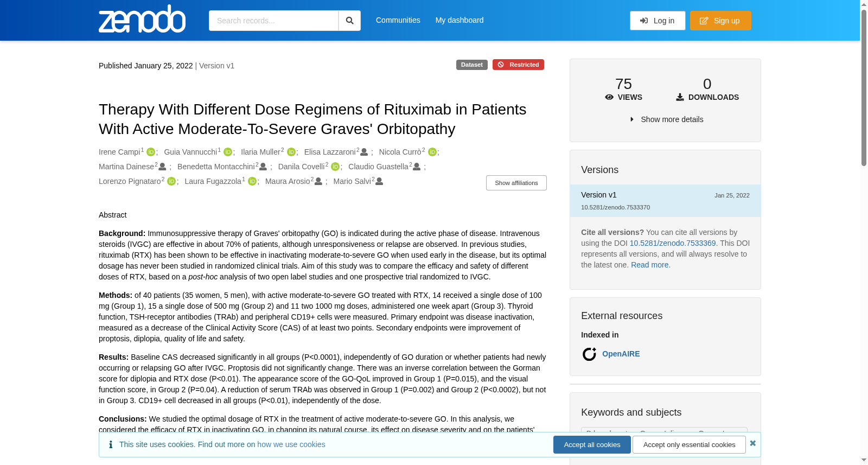Open Laura Fugazzola's ORCID icon
Screen dimensions: 868x465
coord(252,181)
